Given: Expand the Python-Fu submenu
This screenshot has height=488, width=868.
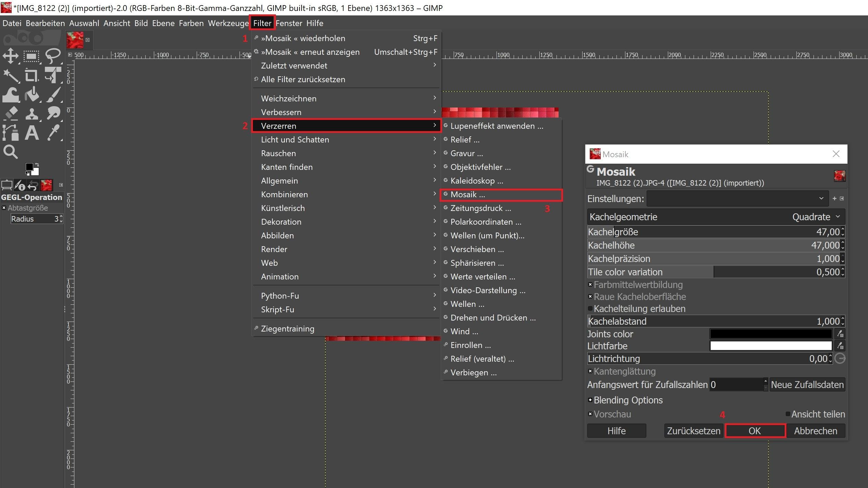Looking at the screenshot, I should point(346,296).
